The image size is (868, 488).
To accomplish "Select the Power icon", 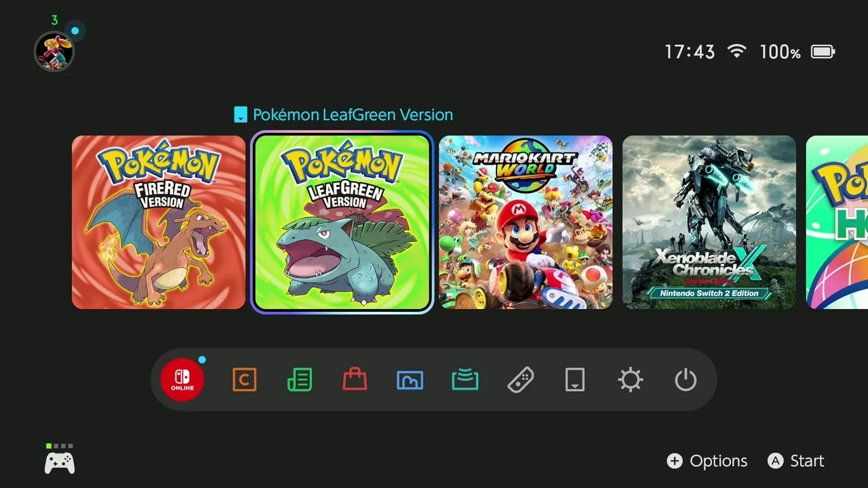I will (x=686, y=380).
